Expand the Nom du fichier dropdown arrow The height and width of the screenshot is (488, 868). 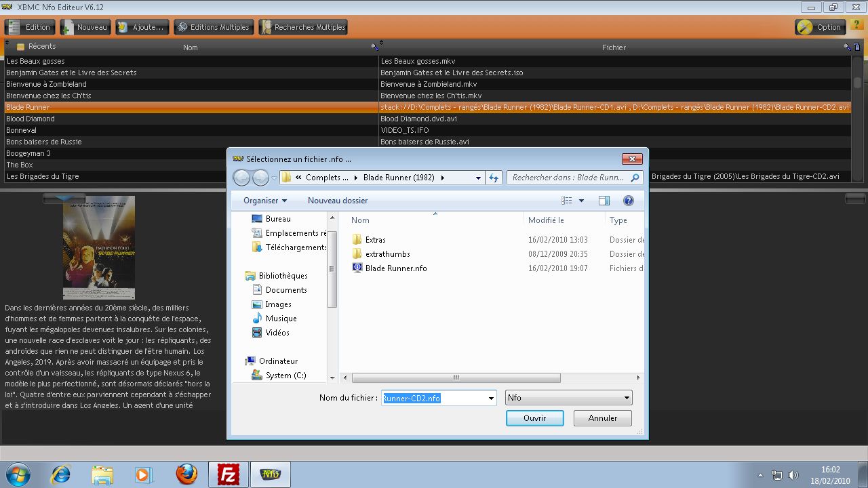[491, 399]
